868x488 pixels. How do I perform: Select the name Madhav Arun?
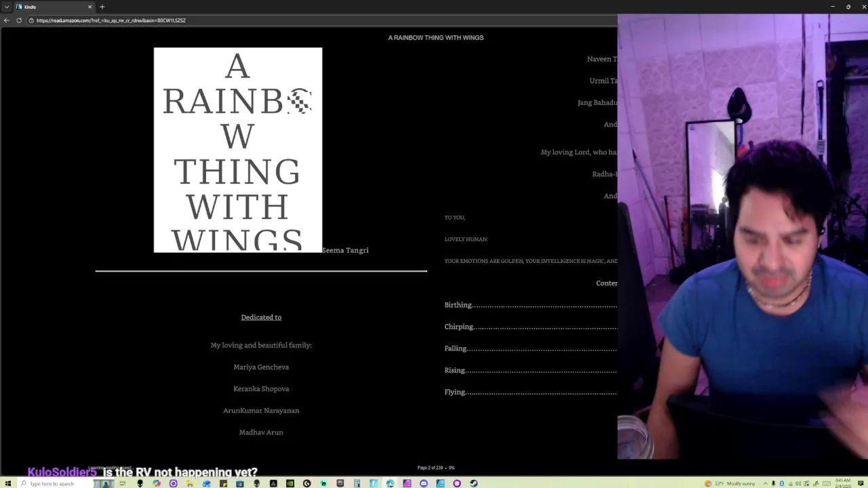261,432
